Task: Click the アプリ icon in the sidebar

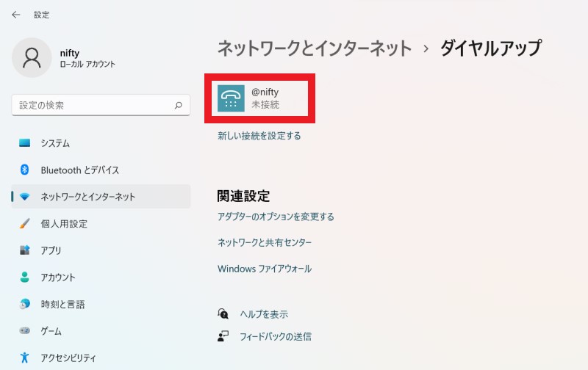Action: click(25, 250)
